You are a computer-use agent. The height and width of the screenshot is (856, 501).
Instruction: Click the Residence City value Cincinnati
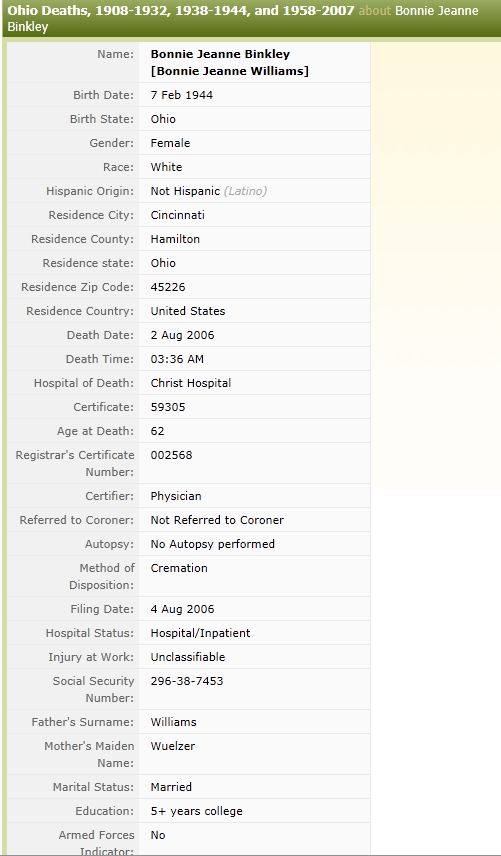tap(177, 215)
